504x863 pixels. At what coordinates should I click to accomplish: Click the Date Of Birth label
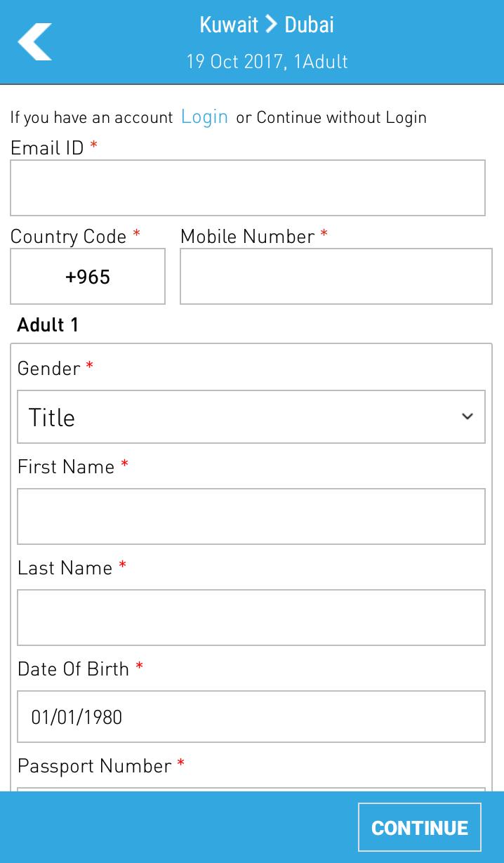pos(74,668)
